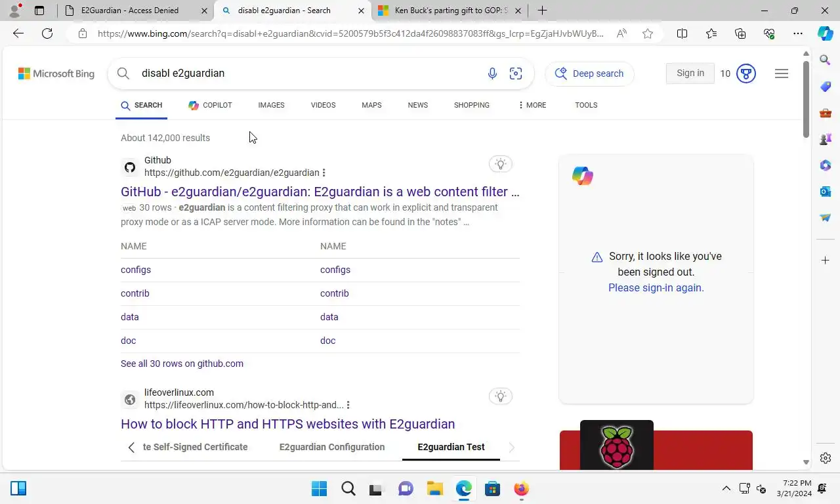The height and width of the screenshot is (504, 840).
Task: Click the read aloud icon in address bar
Action: tap(621, 33)
